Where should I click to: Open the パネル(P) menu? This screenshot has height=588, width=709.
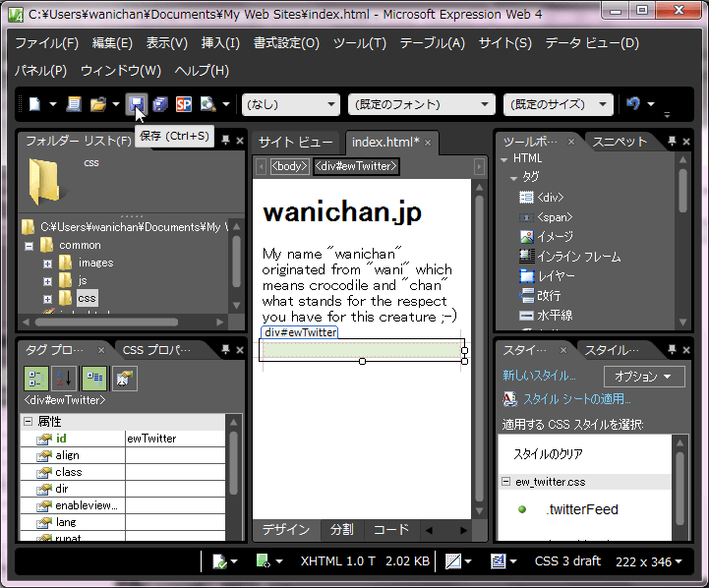coord(40,71)
